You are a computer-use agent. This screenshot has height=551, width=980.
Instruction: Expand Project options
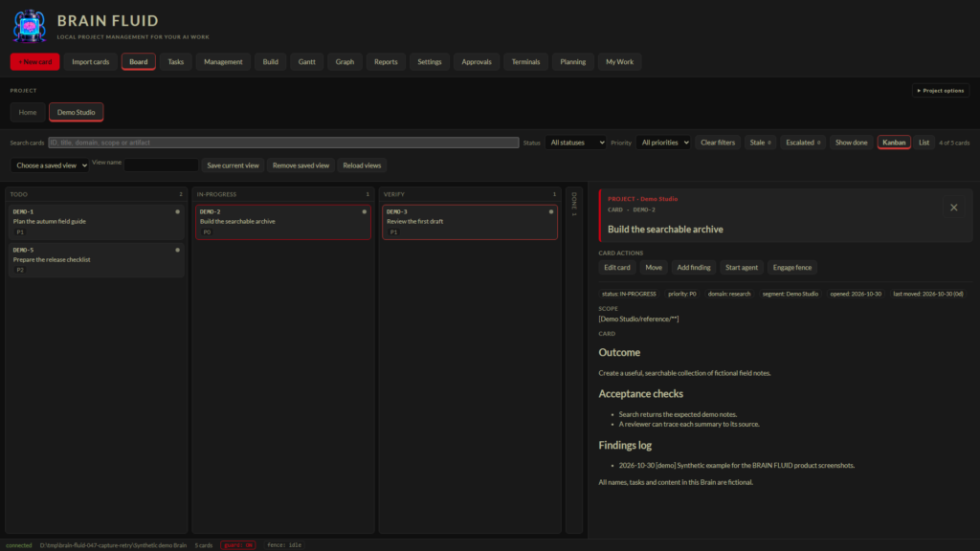click(941, 91)
